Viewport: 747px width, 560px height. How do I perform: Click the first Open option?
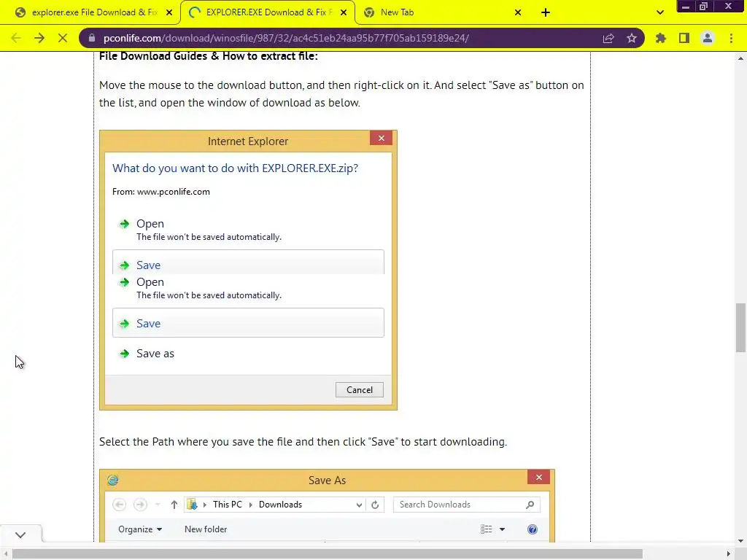150,223
